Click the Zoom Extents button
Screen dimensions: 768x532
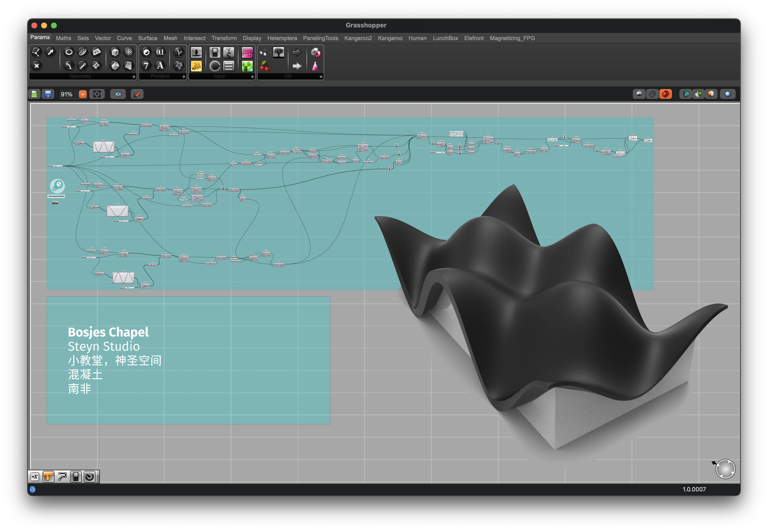pos(97,94)
